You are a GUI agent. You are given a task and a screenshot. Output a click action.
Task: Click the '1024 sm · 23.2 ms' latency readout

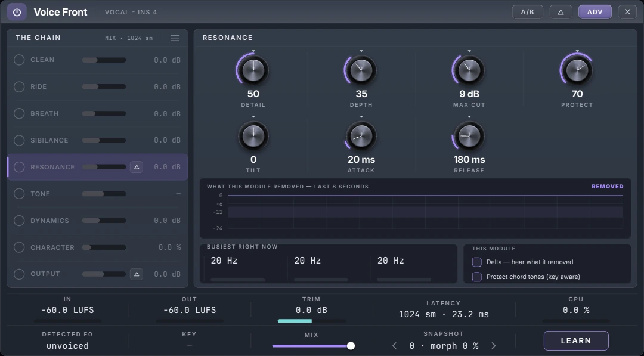click(444, 314)
